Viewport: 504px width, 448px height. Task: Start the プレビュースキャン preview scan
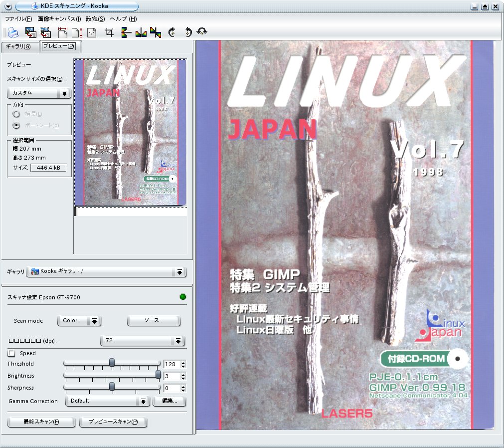(113, 422)
